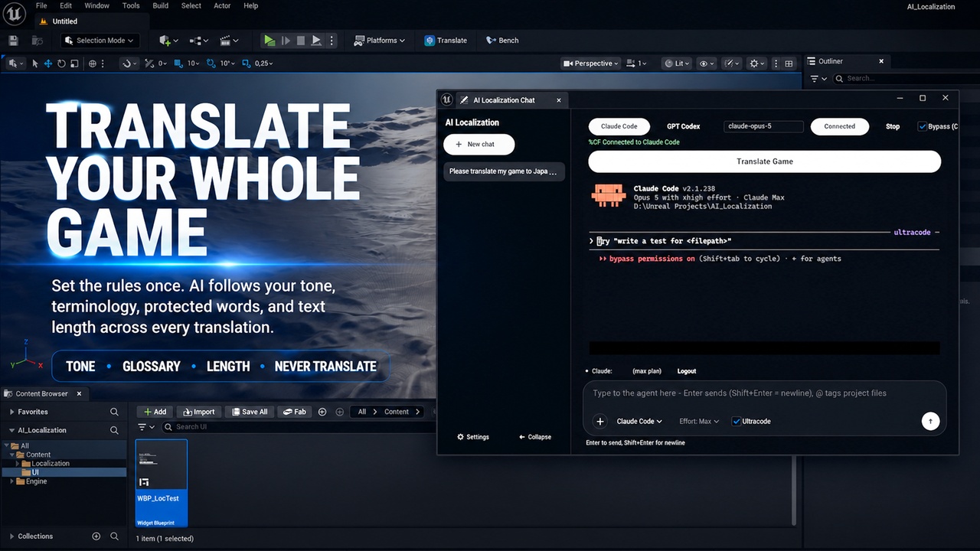980x551 pixels.
Task: Open chat Settings gear
Action: click(x=472, y=437)
